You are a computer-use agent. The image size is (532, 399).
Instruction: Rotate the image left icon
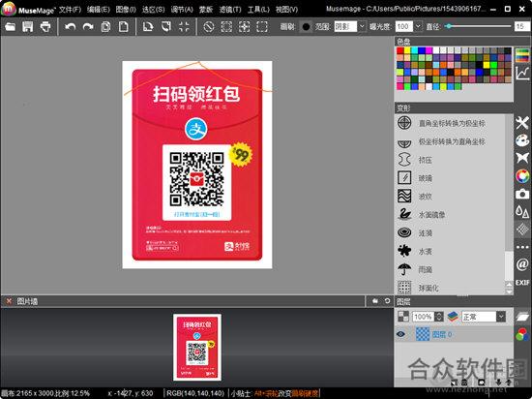(x=148, y=26)
